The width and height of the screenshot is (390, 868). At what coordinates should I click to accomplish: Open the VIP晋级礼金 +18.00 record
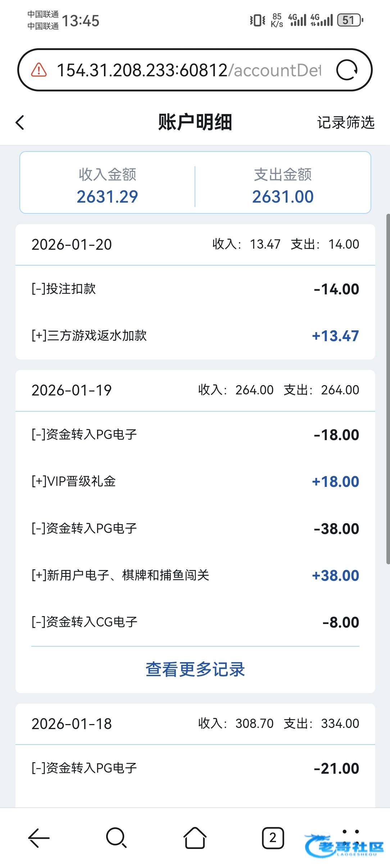(195, 482)
